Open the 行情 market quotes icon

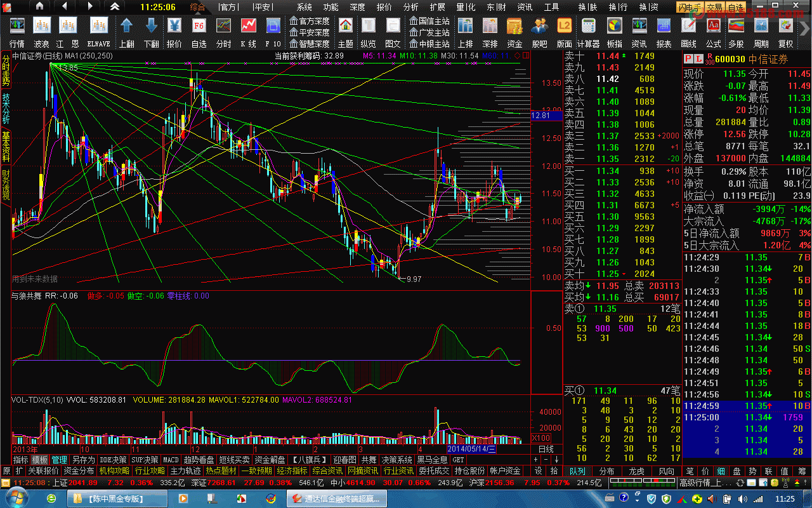(x=17, y=26)
